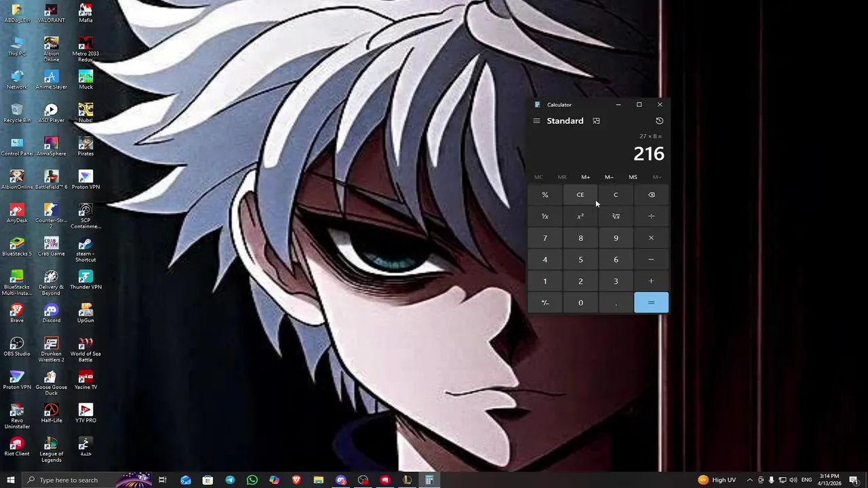Click the multiply operator key
Image resolution: width=868 pixels, height=488 pixels.
[x=651, y=238]
